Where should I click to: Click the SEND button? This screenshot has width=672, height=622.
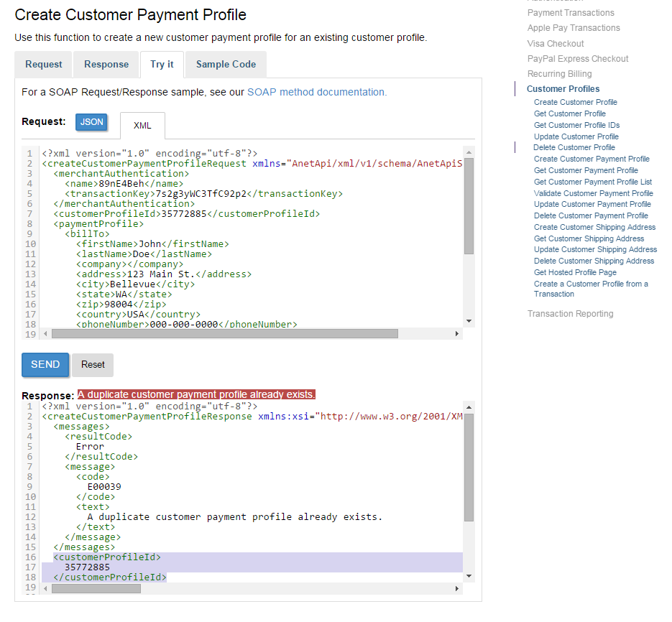[x=45, y=365]
